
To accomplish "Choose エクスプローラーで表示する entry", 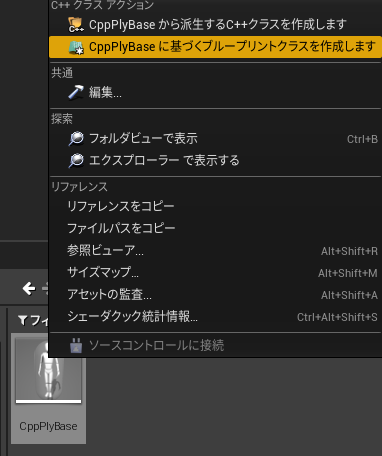I will (x=215, y=161).
